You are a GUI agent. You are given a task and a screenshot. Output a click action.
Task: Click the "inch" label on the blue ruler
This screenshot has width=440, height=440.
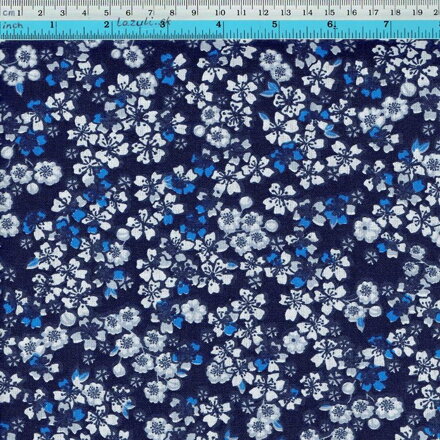[14, 25]
